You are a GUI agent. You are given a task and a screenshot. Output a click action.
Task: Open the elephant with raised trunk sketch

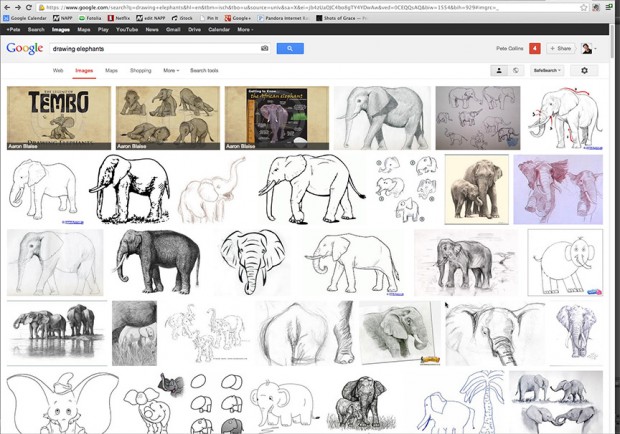click(214, 189)
